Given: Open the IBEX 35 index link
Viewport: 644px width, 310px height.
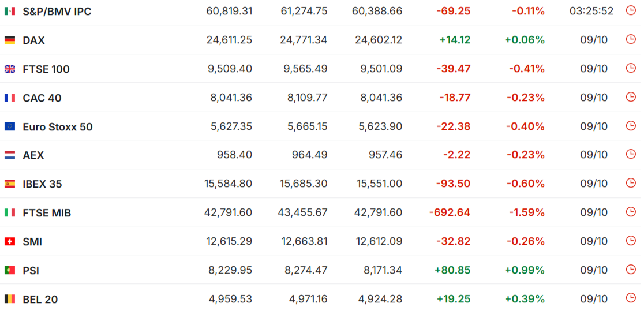Looking at the screenshot, I should pyautogui.click(x=42, y=184).
